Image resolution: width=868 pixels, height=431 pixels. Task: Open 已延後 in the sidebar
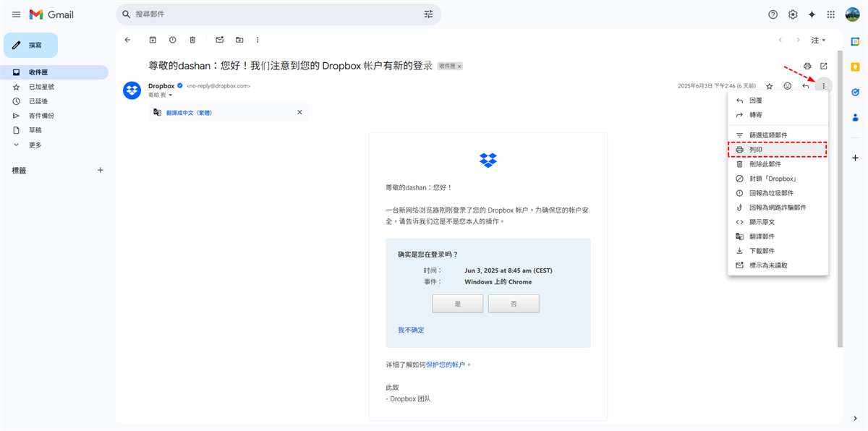(x=55, y=101)
